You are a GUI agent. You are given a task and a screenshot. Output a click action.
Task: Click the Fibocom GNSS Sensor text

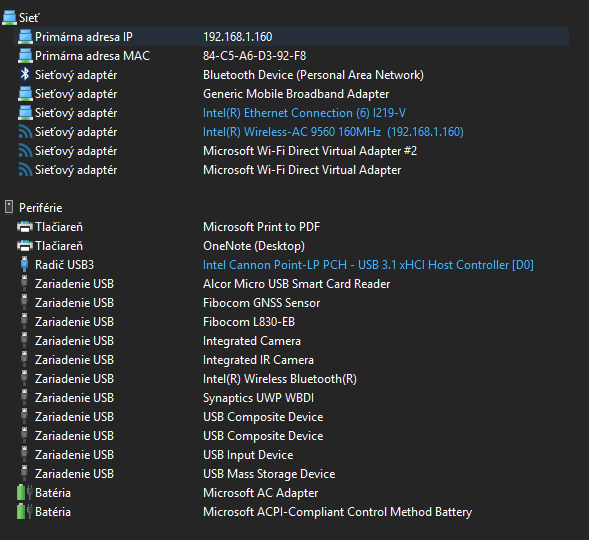click(261, 303)
